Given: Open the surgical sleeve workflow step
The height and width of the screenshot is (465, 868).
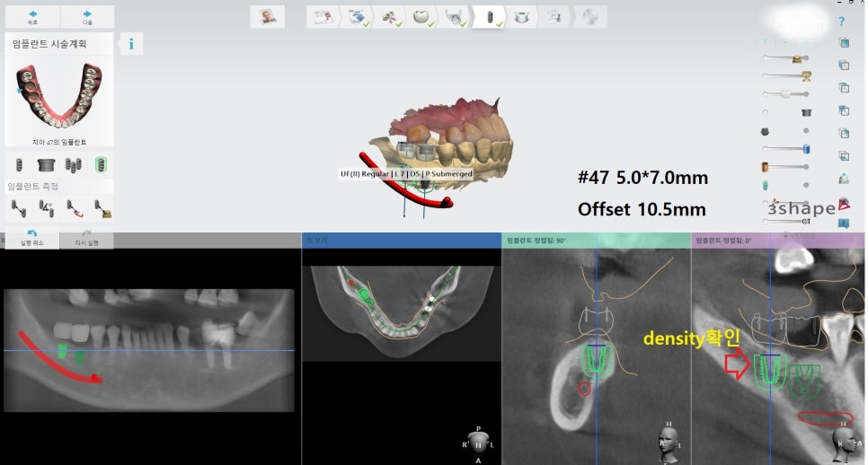Looking at the screenshot, I should click(521, 17).
